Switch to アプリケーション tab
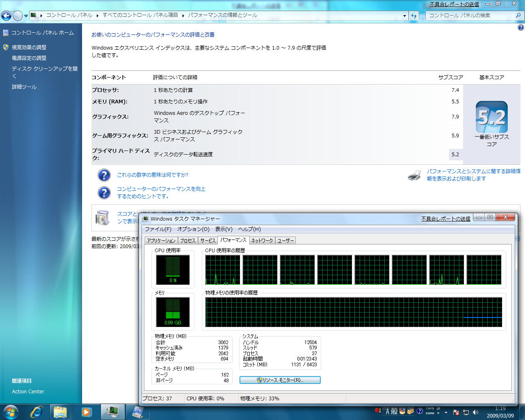The image size is (525, 420). pyautogui.click(x=161, y=241)
